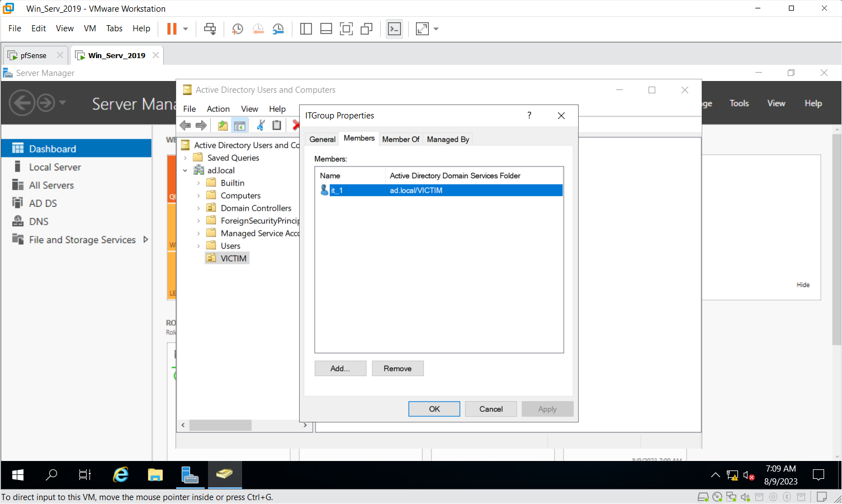Switch to the General tab in ITGroup Properties

[x=323, y=139]
